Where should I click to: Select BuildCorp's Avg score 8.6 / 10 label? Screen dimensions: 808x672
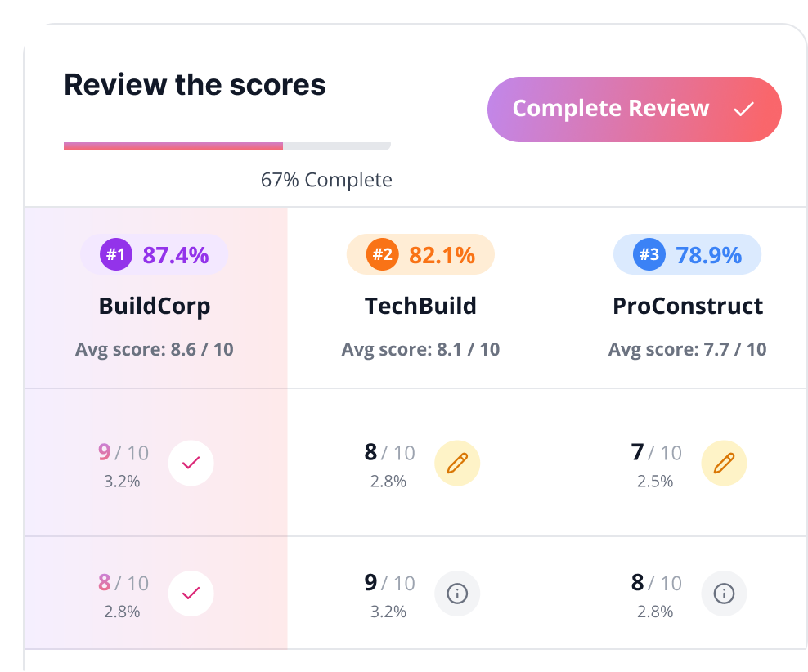click(155, 349)
